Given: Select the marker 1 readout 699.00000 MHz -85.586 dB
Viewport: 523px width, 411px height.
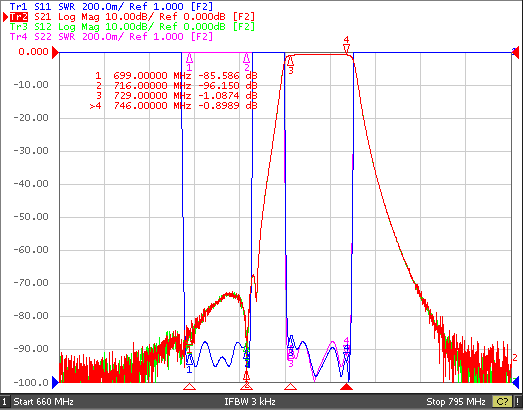Looking at the screenshot, I should [176, 75].
